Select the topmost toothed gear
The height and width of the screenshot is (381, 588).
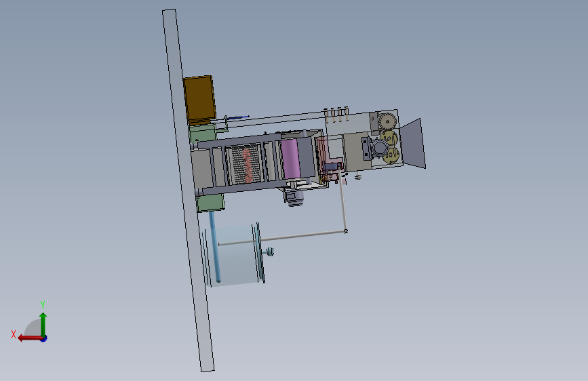tap(387, 121)
